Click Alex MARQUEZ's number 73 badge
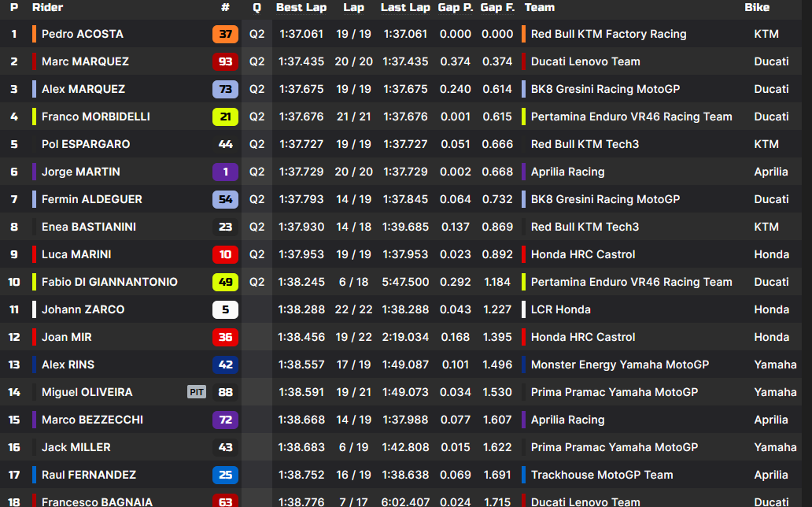This screenshot has width=812, height=507. (225, 89)
